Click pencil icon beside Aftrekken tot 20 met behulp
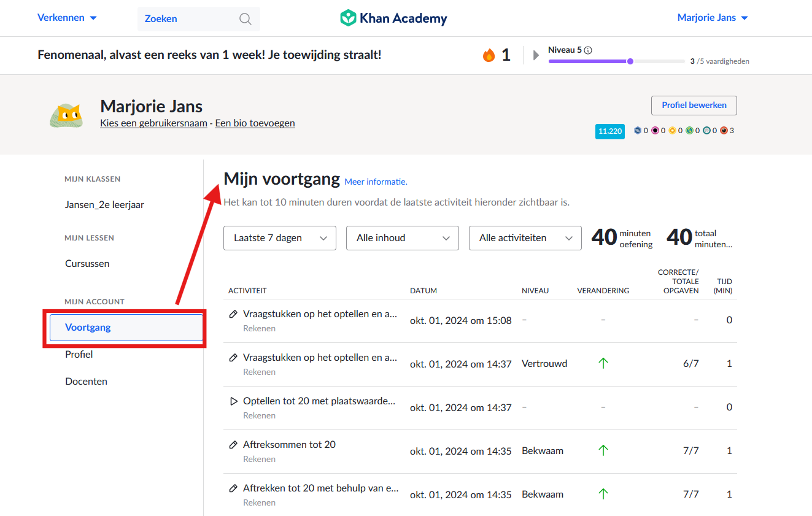 233,488
